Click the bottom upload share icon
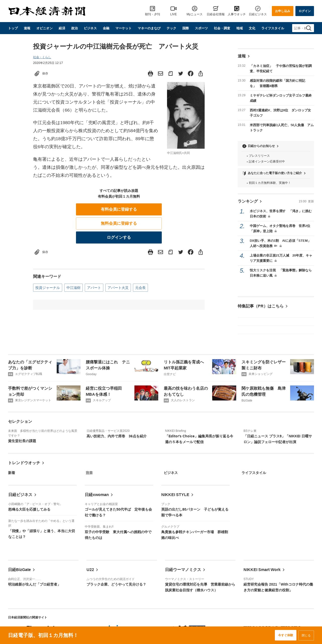 [x=201, y=252]
